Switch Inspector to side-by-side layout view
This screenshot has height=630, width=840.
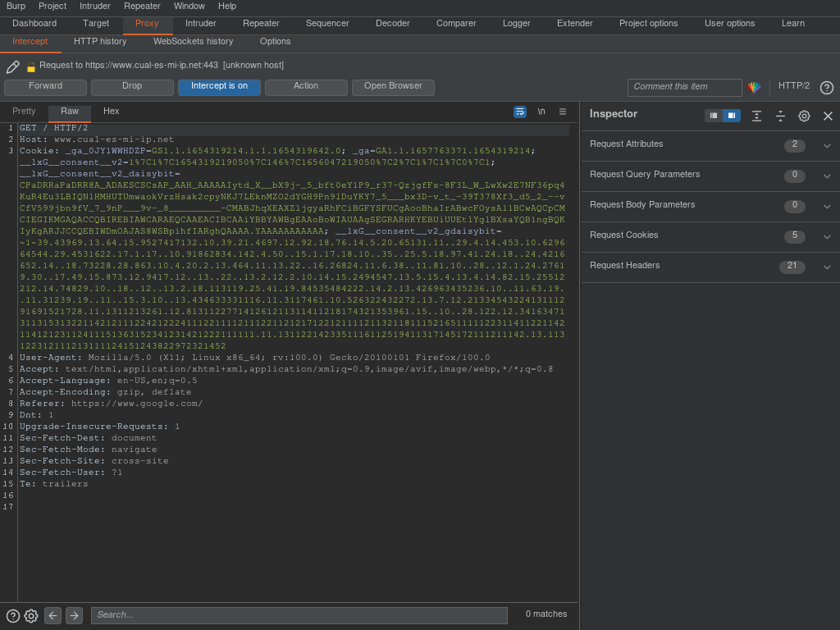pyautogui.click(x=732, y=116)
